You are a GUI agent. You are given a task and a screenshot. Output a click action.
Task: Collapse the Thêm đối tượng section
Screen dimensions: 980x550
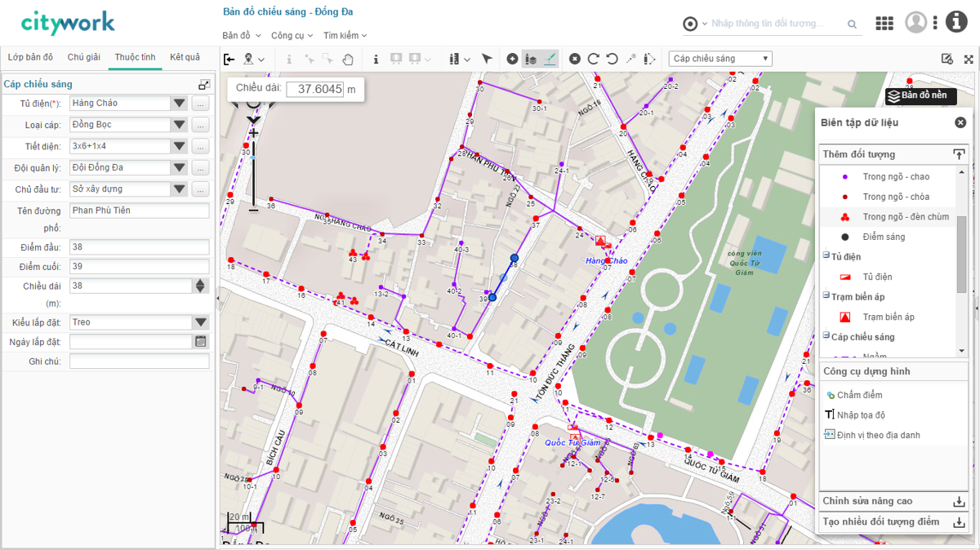[x=959, y=154]
